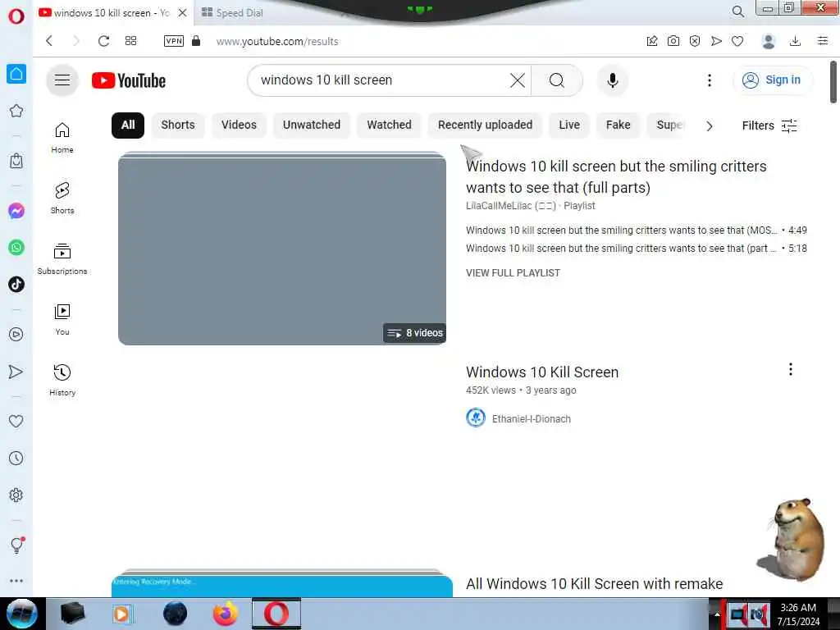
Task: Open History in left guide
Action: tap(62, 381)
